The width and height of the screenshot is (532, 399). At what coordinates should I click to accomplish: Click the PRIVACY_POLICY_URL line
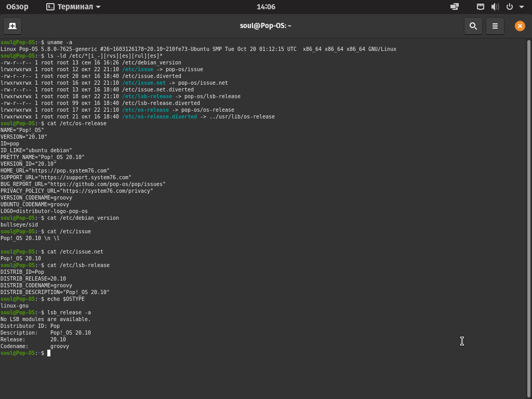[x=77, y=191]
